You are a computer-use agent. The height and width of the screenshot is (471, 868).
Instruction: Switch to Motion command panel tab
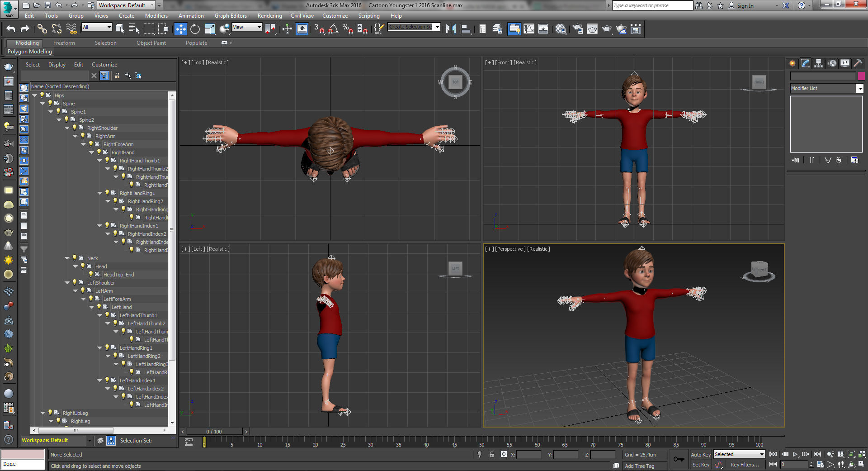pos(832,63)
